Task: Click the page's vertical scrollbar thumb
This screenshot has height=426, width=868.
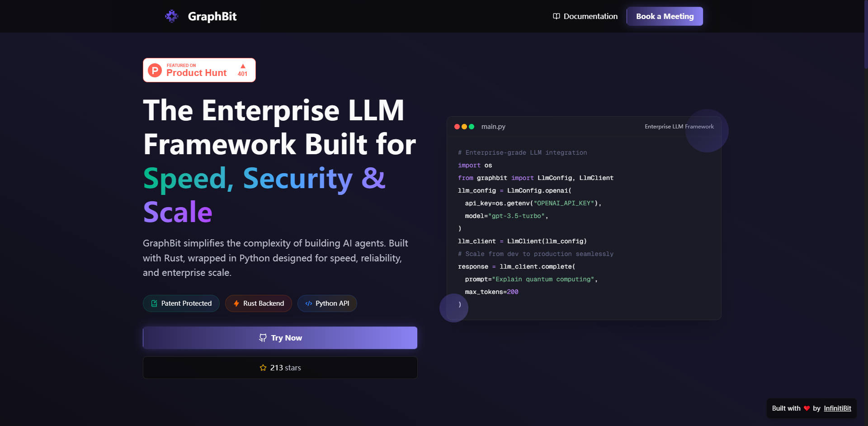Action: (865, 34)
